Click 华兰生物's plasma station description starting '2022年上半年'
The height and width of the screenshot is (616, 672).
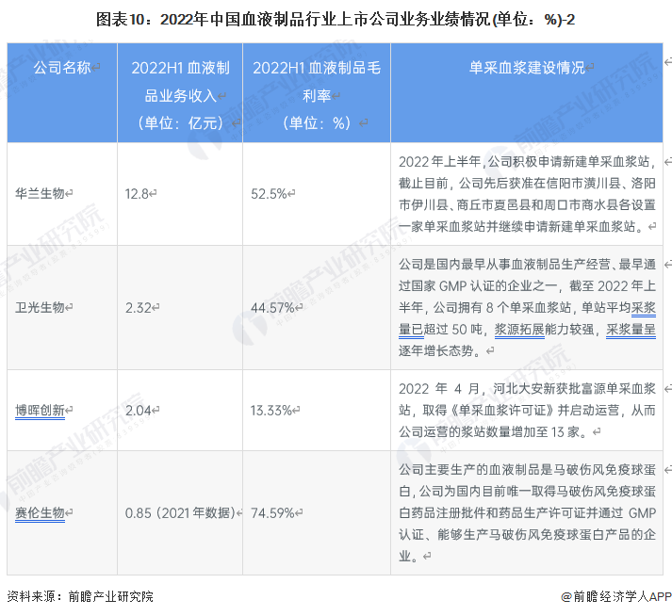tap(527, 194)
